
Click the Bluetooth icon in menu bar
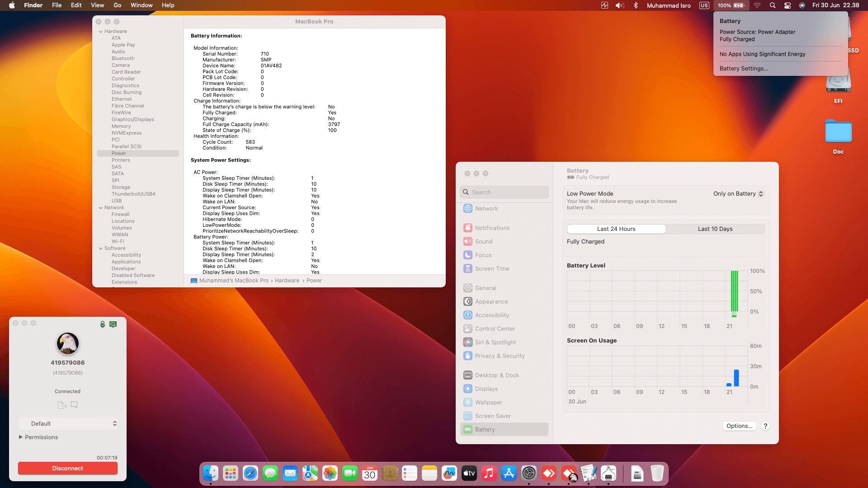[636, 5]
